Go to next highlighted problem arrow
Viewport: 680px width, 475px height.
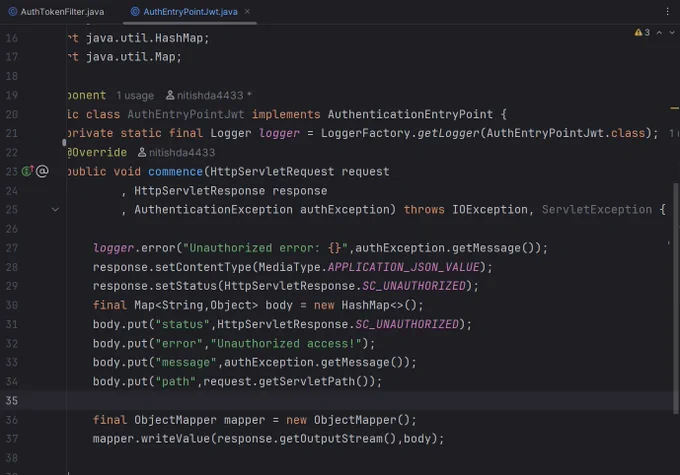click(x=672, y=33)
